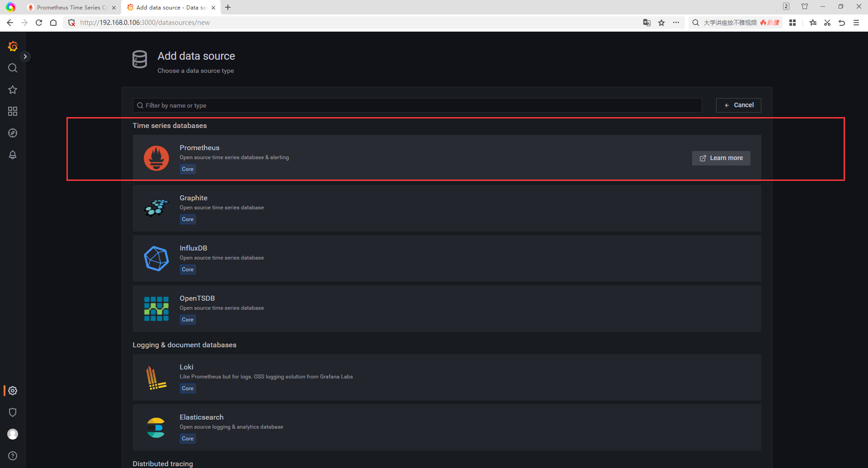Image resolution: width=868 pixels, height=468 pixels.
Task: Close the Add data source browser tab
Action: click(213, 8)
